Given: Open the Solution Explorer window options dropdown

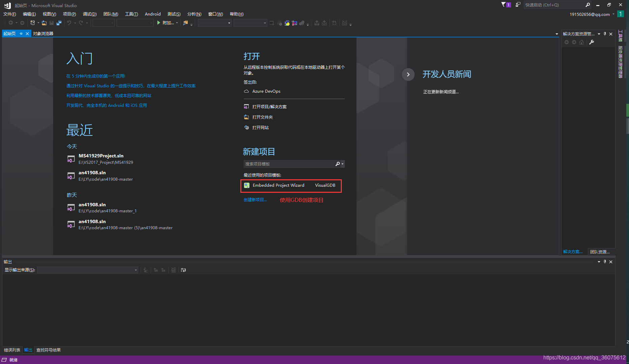Looking at the screenshot, I should [x=599, y=34].
